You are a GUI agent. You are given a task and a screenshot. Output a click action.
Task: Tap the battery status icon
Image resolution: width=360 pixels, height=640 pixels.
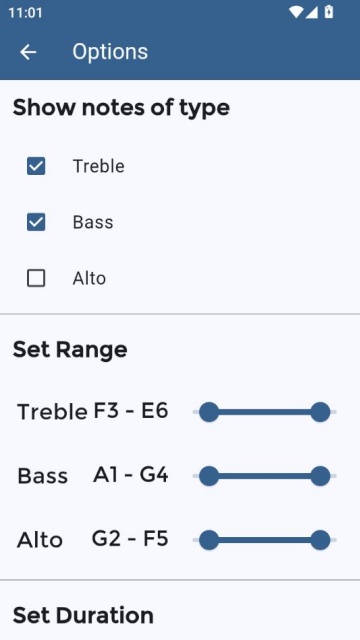pos(329,12)
